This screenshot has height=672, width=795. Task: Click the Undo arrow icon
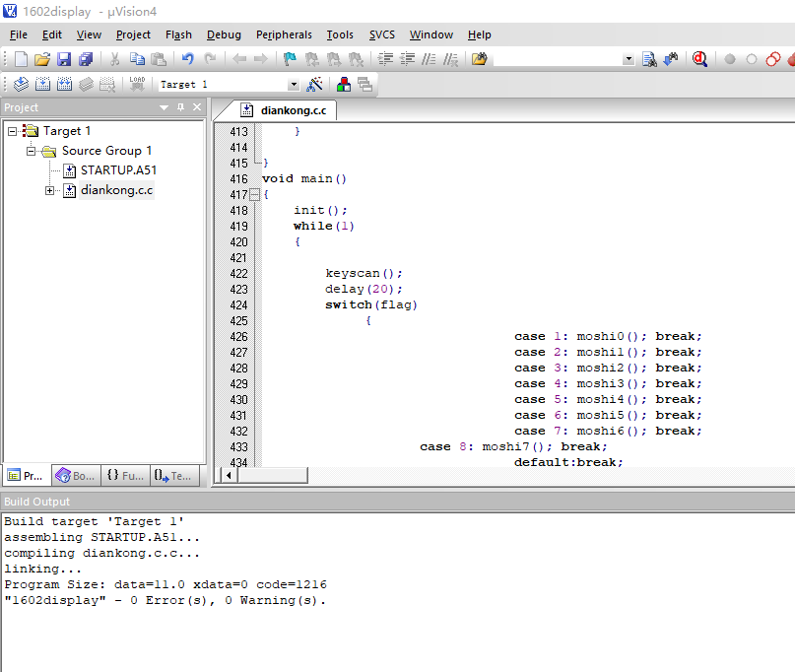tap(187, 59)
